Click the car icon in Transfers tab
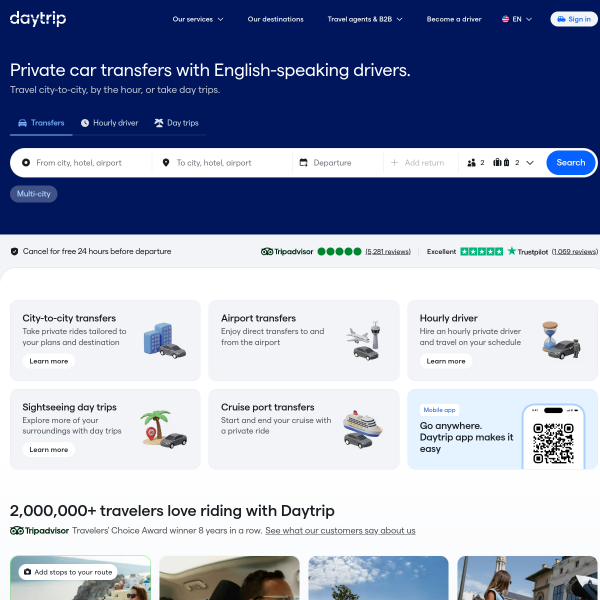Image resolution: width=600 pixels, height=600 pixels. coord(23,123)
